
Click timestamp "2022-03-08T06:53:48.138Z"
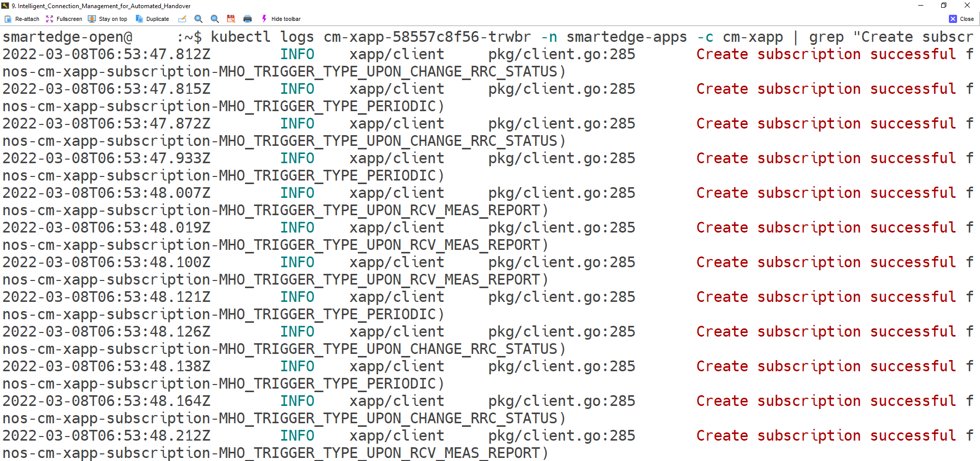[x=107, y=367]
